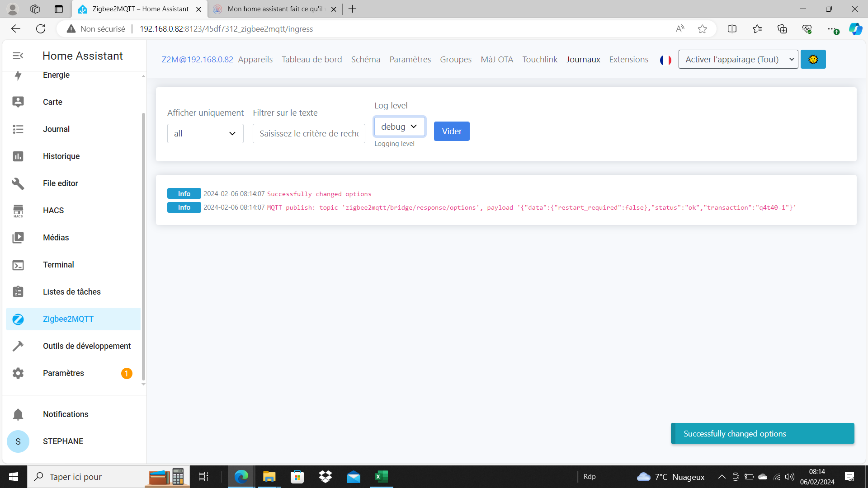The height and width of the screenshot is (488, 868).
Task: Click the Filtrer sur le texte input
Action: [x=309, y=133]
